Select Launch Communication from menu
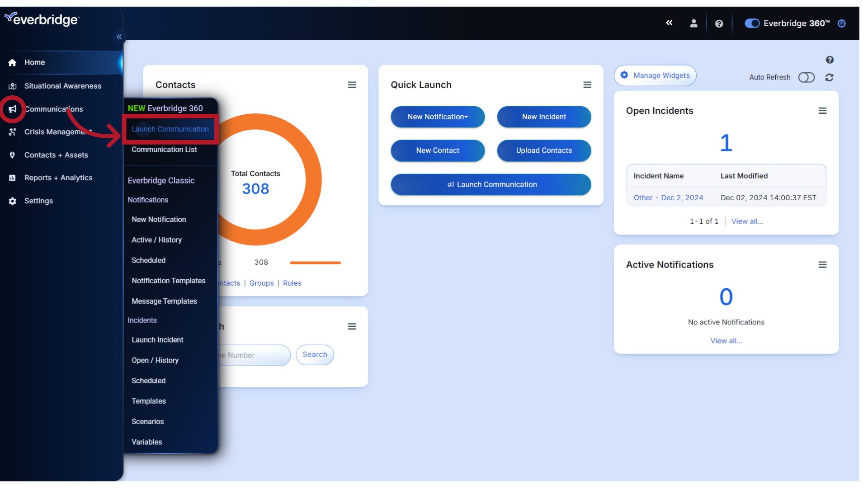 coord(170,129)
